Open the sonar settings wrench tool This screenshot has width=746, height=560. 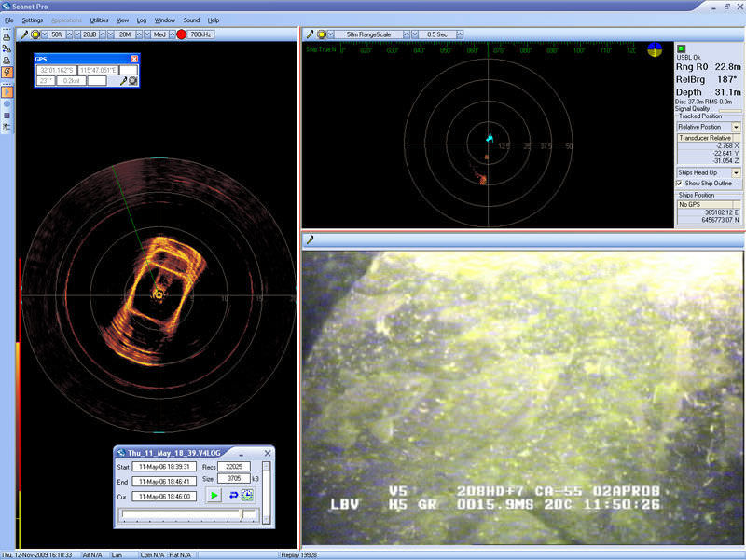click(x=25, y=34)
